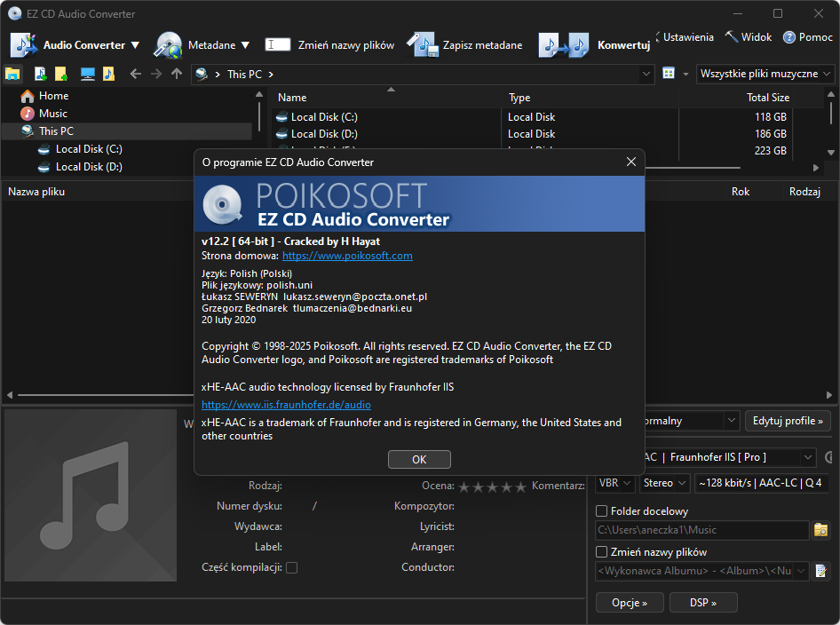Open the iis.fraunhofer.de/audio link
Viewport: 840px width, 625px height.
[286, 405]
